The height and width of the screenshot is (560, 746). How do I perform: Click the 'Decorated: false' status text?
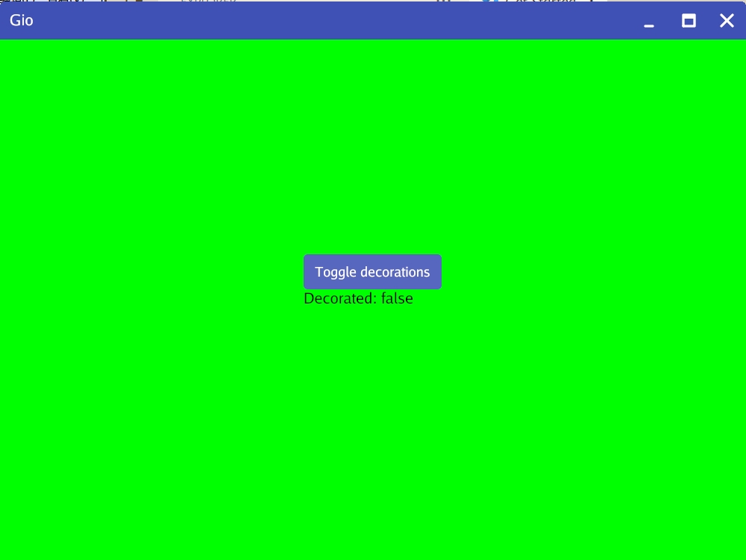(358, 299)
